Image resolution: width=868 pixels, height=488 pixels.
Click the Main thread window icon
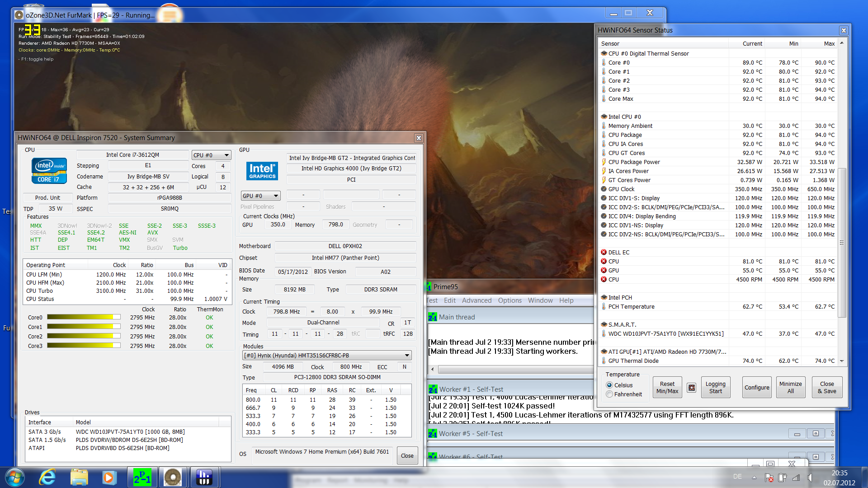433,317
